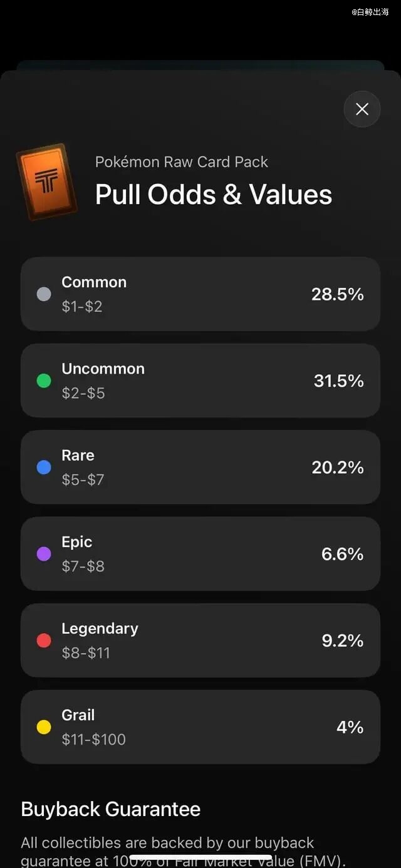Tap the 28.5% Common odds value
This screenshot has width=401, height=868.
click(337, 294)
